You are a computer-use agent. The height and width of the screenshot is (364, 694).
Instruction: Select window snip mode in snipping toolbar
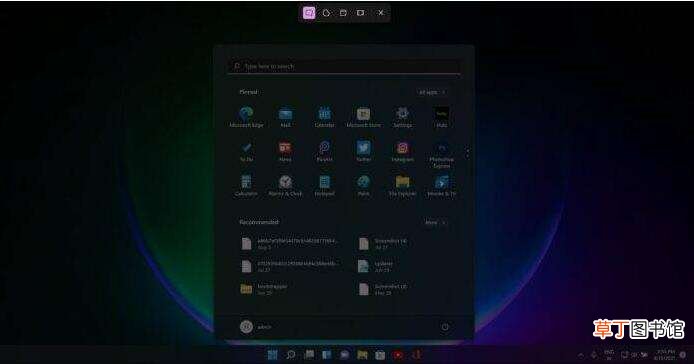343,13
